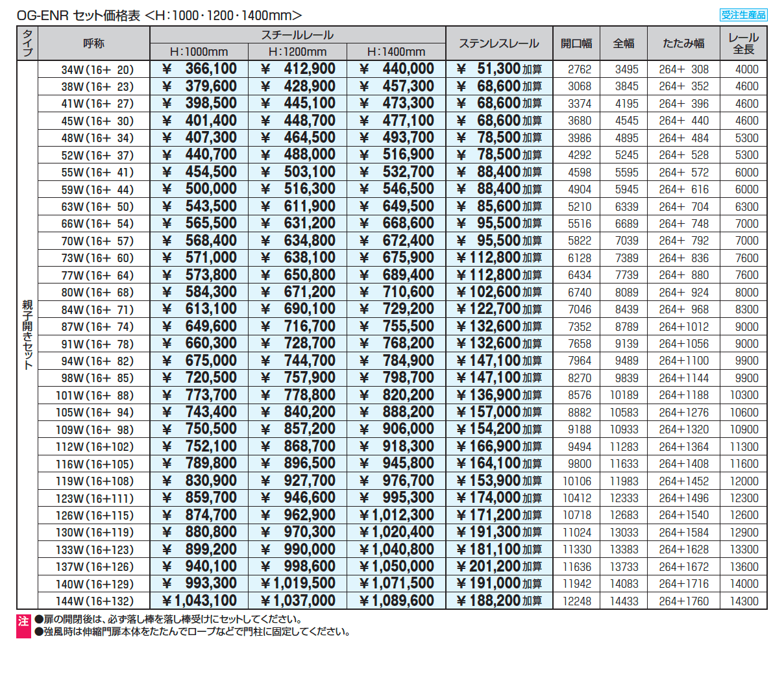Click the H:1200mm sub-header
The width and height of the screenshot is (784, 676).
(x=297, y=52)
